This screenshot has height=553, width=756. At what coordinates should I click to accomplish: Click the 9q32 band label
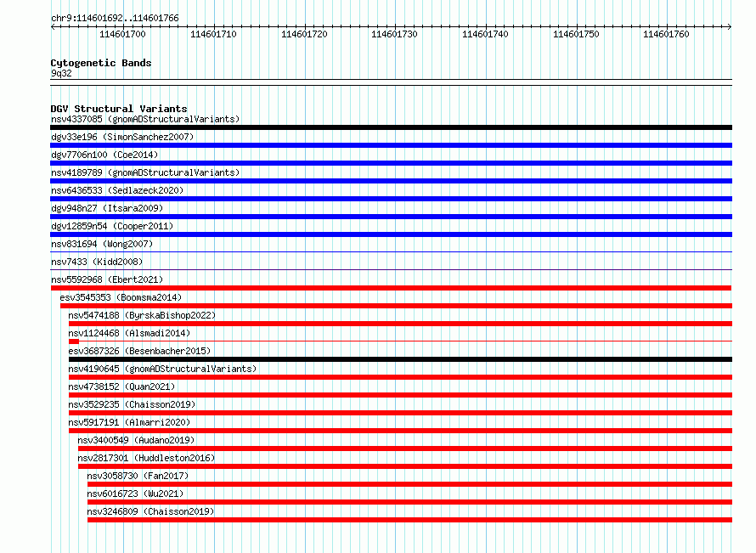61,73
